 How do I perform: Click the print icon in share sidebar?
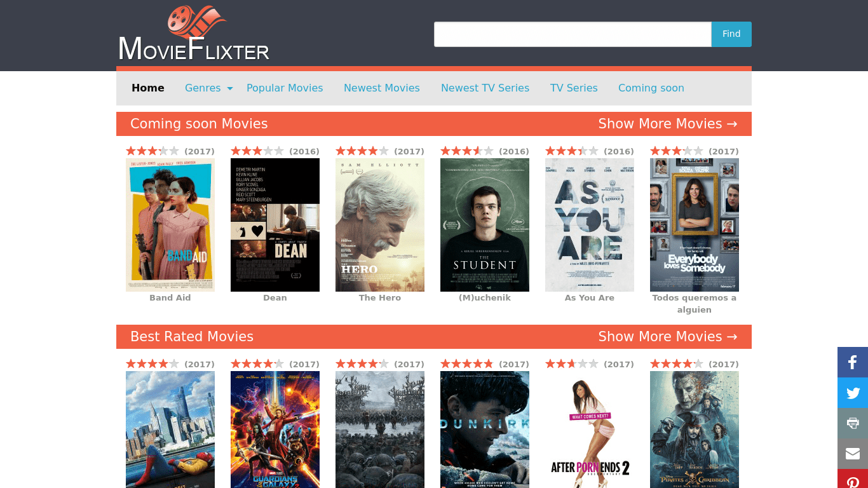853,423
